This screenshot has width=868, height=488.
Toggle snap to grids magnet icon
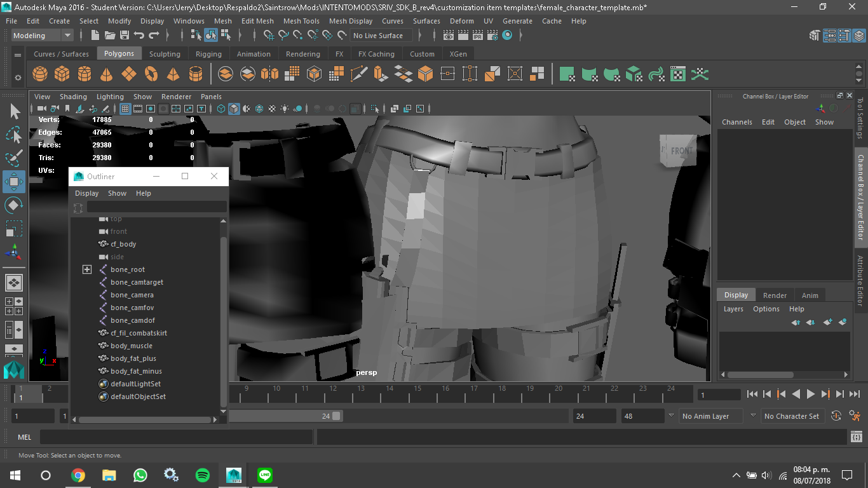pyautogui.click(x=269, y=36)
